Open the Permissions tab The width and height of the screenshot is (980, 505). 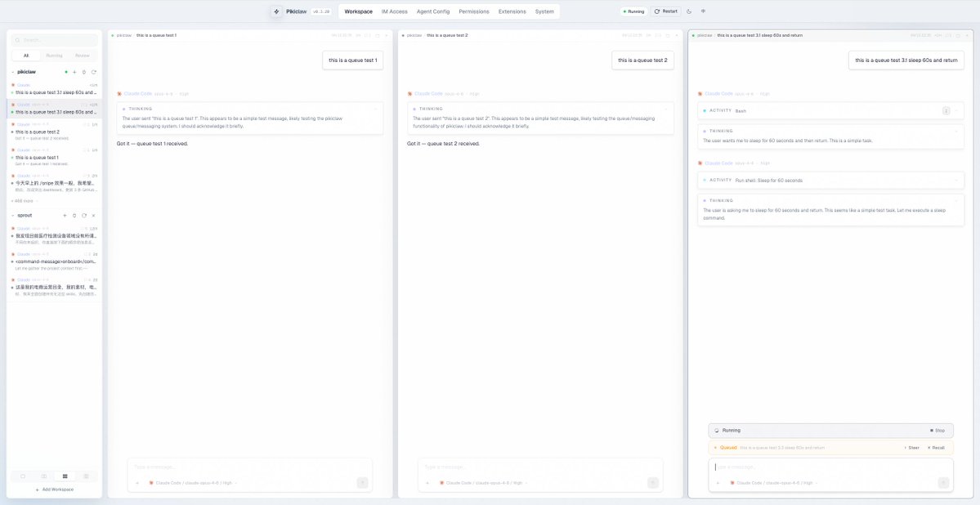[x=474, y=11]
